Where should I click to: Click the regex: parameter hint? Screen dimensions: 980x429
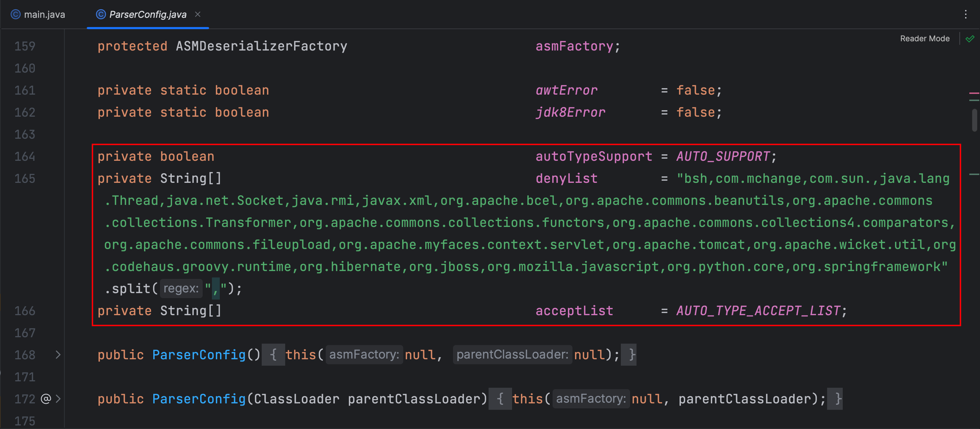click(x=181, y=288)
